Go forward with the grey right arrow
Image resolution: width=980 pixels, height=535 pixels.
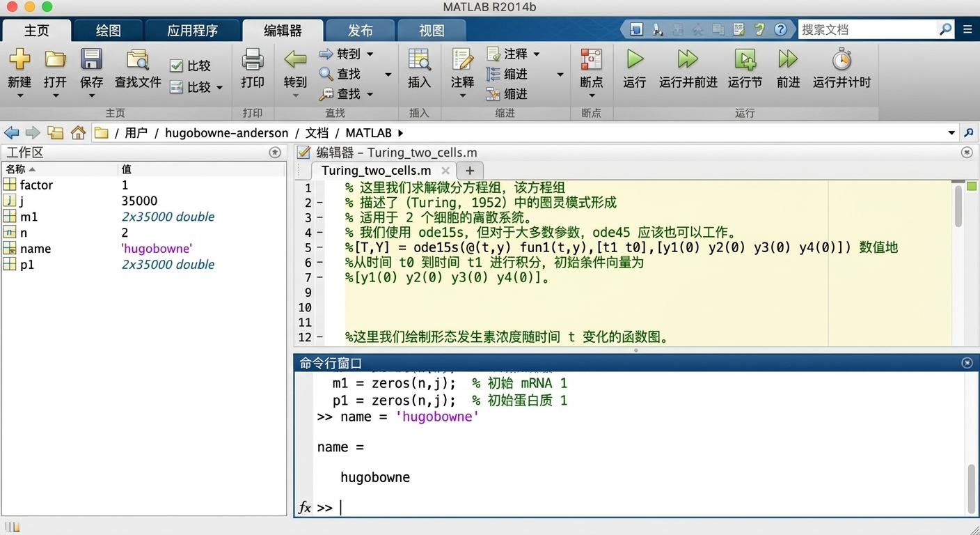(x=33, y=132)
